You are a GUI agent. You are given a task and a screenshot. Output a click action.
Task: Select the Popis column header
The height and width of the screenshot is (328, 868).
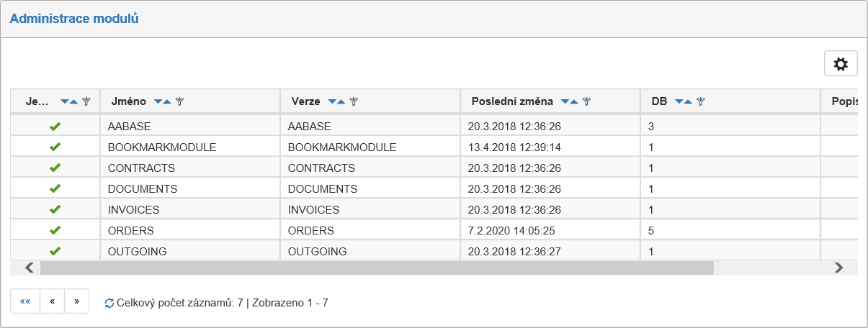[843, 101]
